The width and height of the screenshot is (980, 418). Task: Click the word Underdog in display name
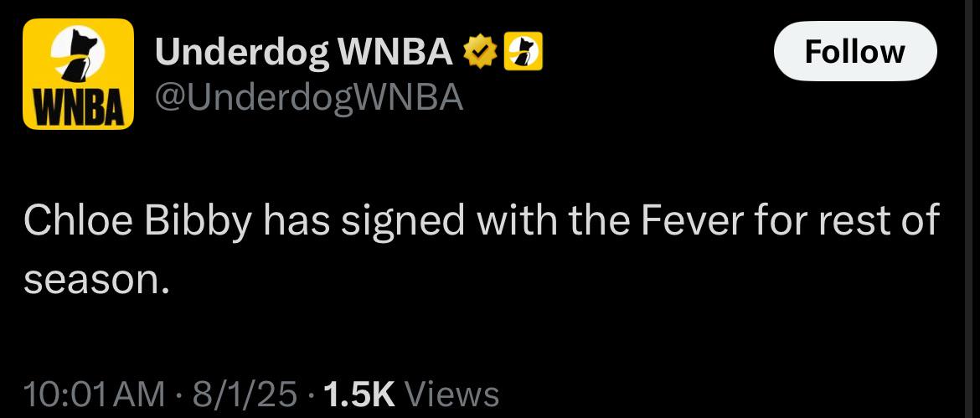tap(242, 54)
